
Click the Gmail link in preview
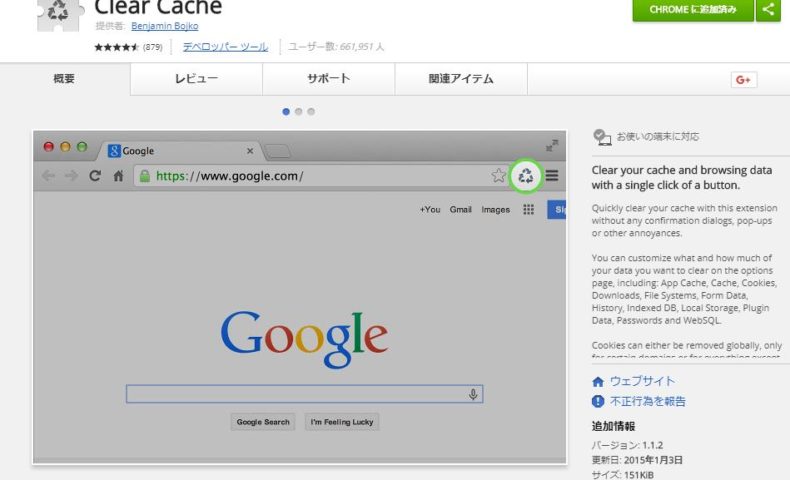pyautogui.click(x=460, y=210)
